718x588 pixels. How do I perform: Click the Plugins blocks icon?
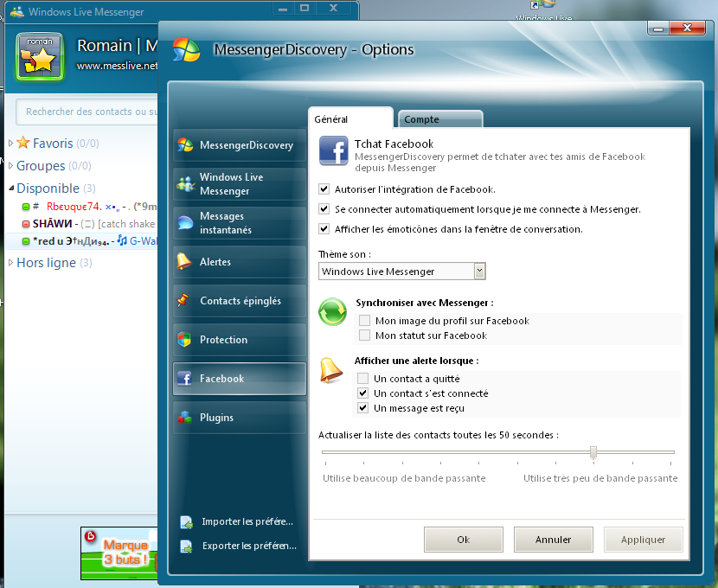point(184,418)
